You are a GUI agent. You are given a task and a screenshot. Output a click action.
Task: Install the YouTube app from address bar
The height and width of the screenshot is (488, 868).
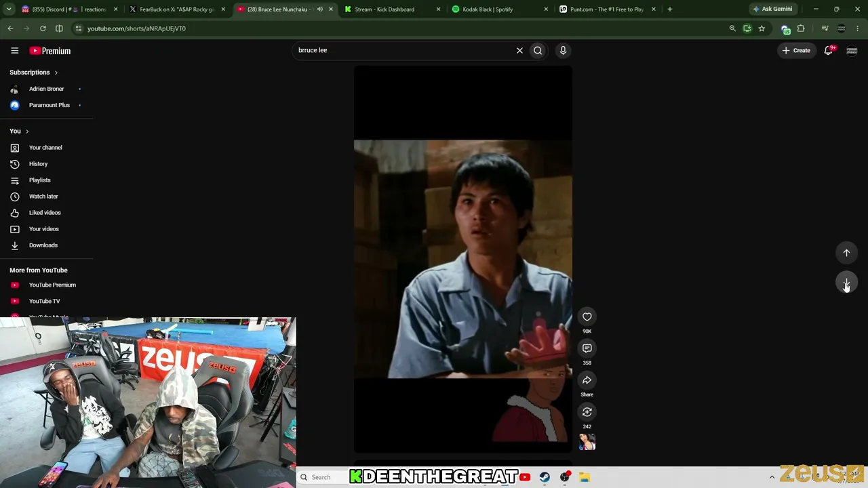point(747,28)
